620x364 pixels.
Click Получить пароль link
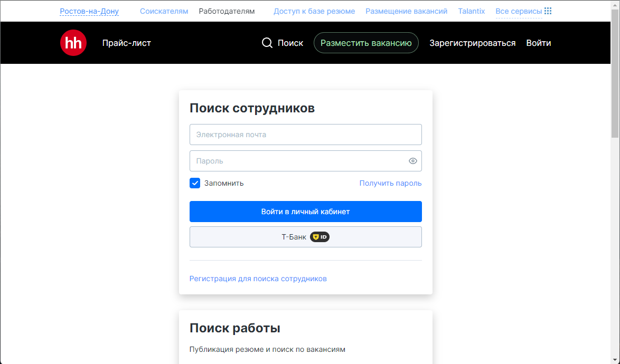tap(390, 183)
